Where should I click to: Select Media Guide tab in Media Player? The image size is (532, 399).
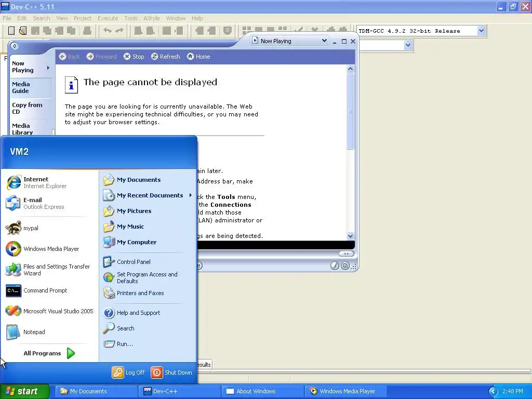[31, 87]
